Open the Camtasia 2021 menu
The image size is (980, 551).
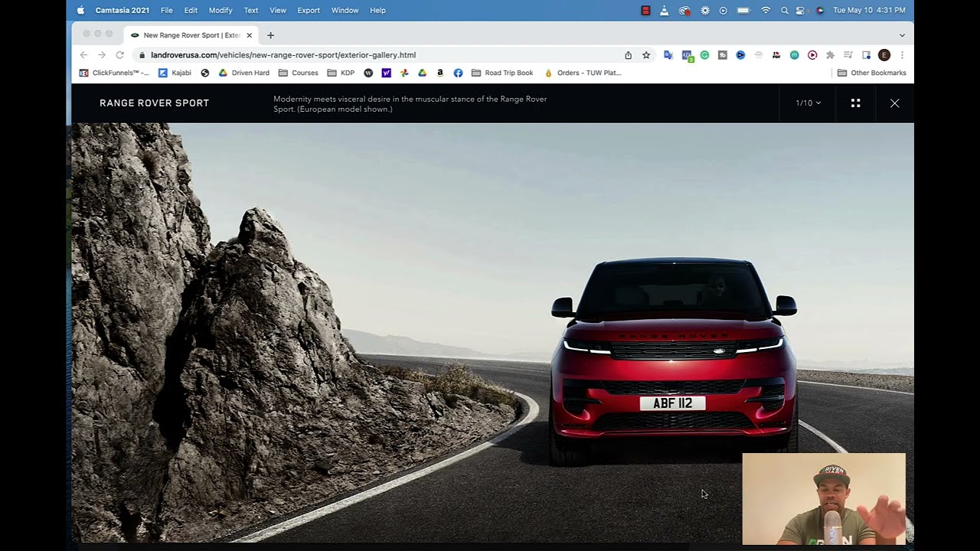point(122,10)
